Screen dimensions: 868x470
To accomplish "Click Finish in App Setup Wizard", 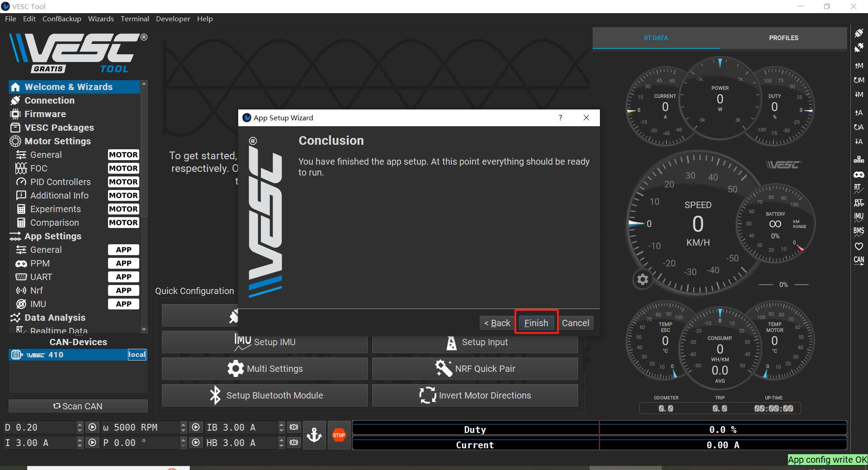I will click(x=536, y=323).
